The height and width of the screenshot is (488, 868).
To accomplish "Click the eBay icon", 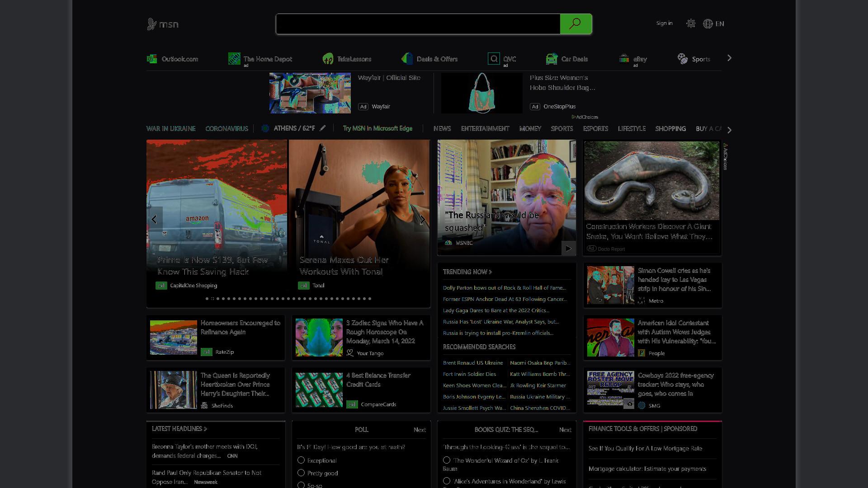I will point(624,59).
